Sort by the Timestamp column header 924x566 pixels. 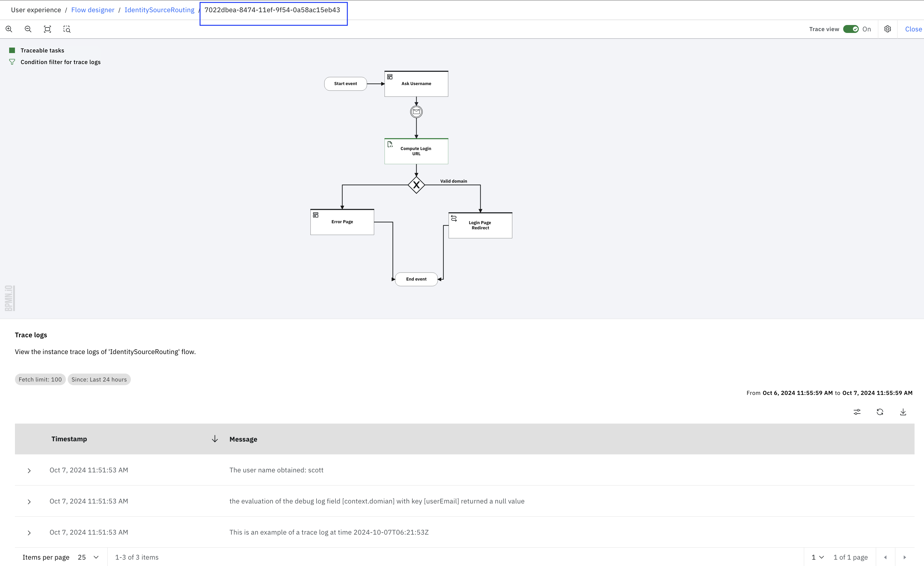tap(69, 439)
